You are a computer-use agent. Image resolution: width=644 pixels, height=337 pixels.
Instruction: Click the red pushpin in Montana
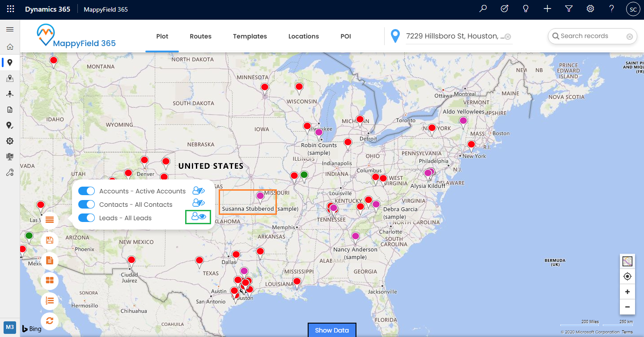(x=54, y=61)
